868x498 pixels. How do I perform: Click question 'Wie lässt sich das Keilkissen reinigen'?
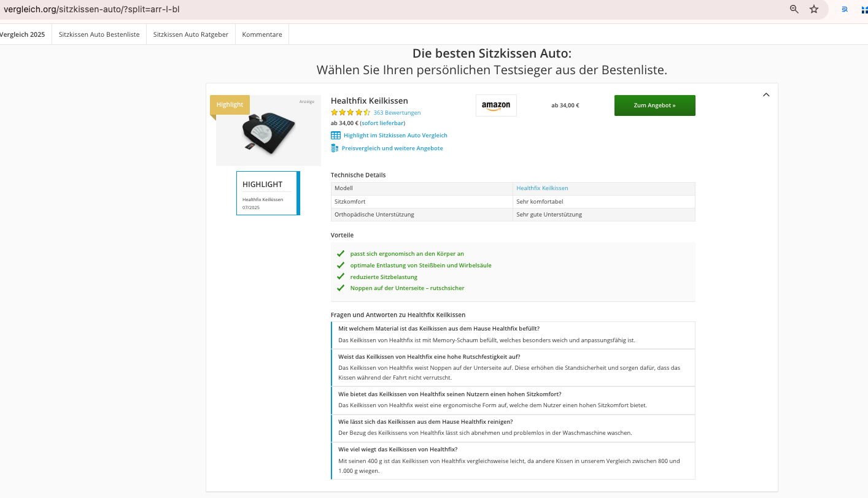[x=425, y=422]
